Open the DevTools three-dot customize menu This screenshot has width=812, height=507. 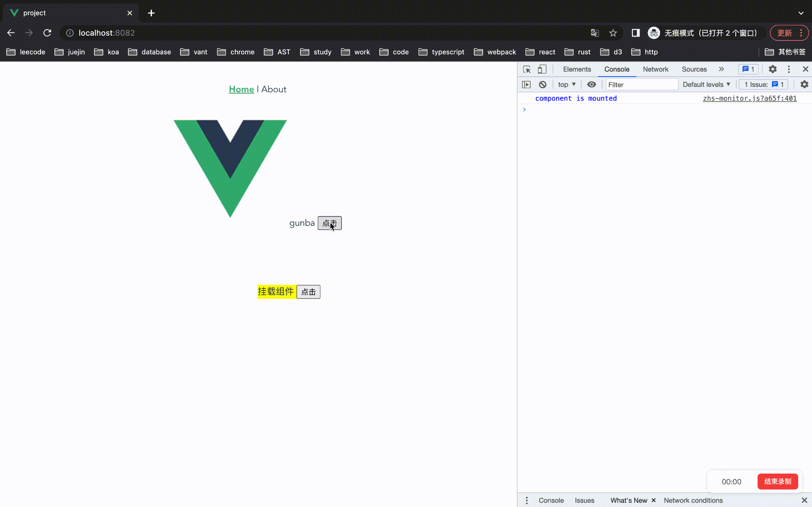[x=788, y=69]
